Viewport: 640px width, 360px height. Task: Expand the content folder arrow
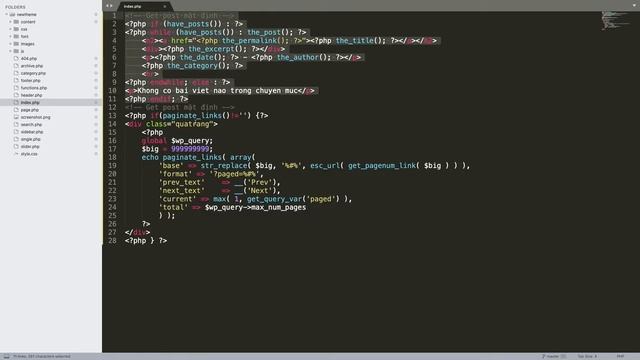point(11,22)
